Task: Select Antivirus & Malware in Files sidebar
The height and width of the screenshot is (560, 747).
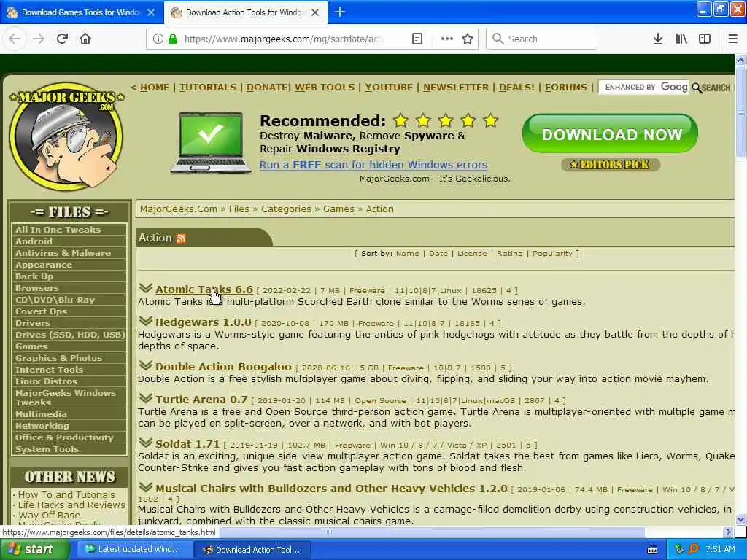Action: (63, 253)
